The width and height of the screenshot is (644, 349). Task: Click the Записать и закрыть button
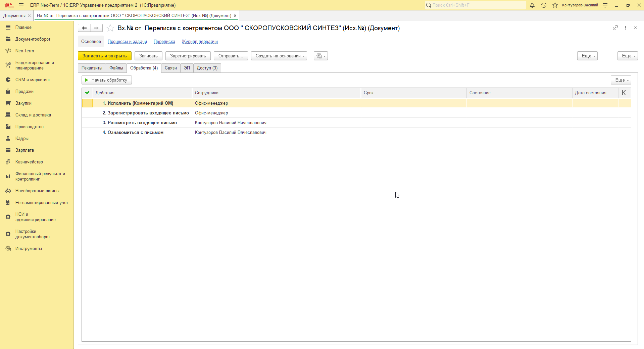(105, 56)
